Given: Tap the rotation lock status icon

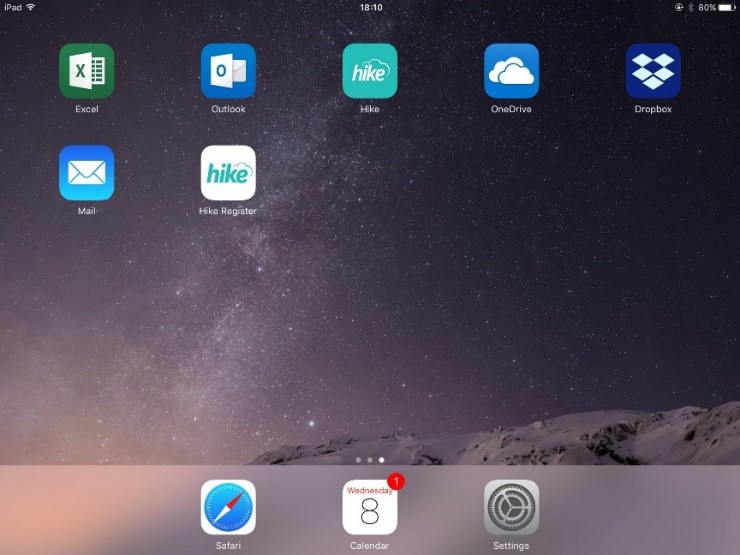Looking at the screenshot, I should click(679, 7).
